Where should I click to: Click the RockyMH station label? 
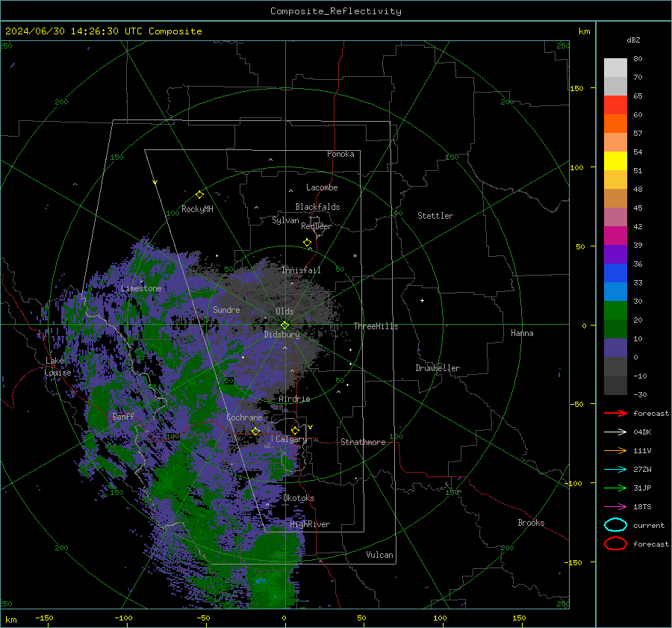[197, 209]
